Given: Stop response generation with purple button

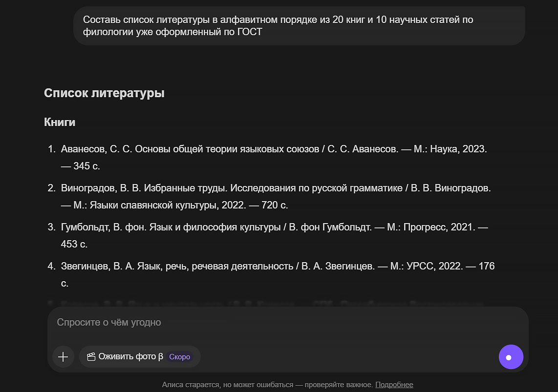Looking at the screenshot, I should pos(511,357).
